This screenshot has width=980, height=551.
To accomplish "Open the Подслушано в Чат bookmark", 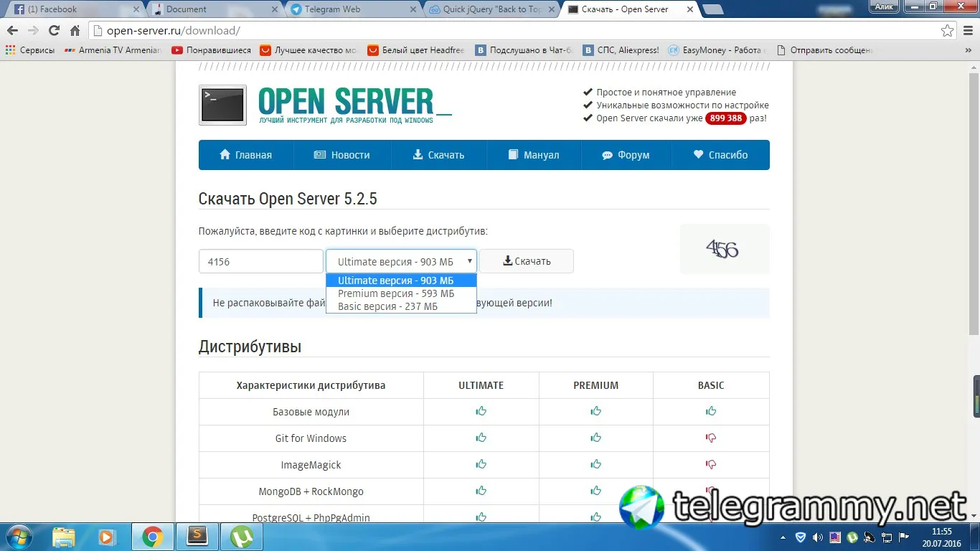I will click(x=524, y=50).
